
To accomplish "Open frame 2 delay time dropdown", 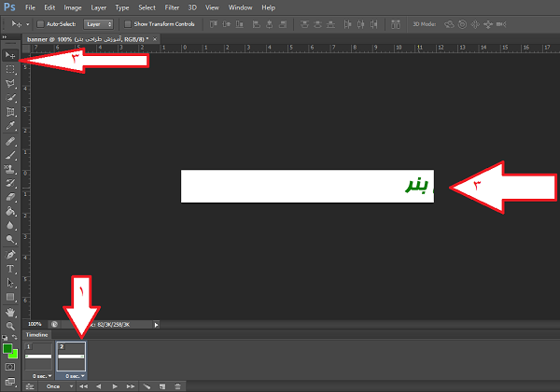I will tap(75, 375).
